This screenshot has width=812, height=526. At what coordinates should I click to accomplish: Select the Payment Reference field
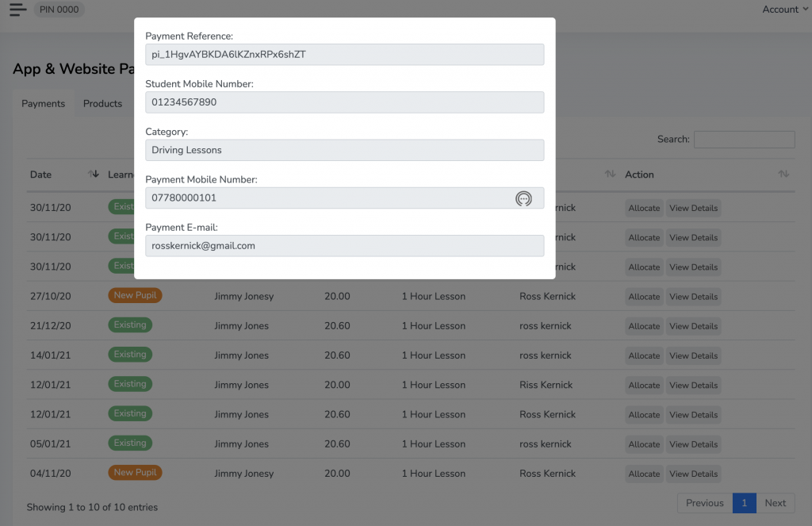(344, 55)
